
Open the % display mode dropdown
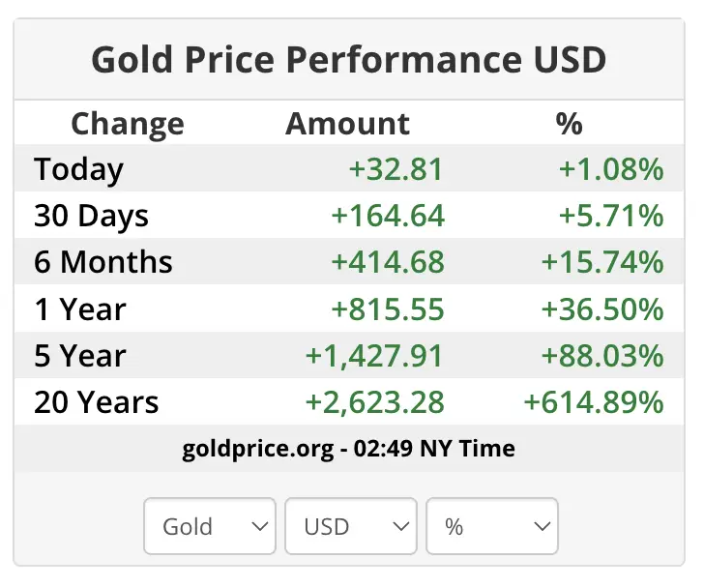coord(492,526)
